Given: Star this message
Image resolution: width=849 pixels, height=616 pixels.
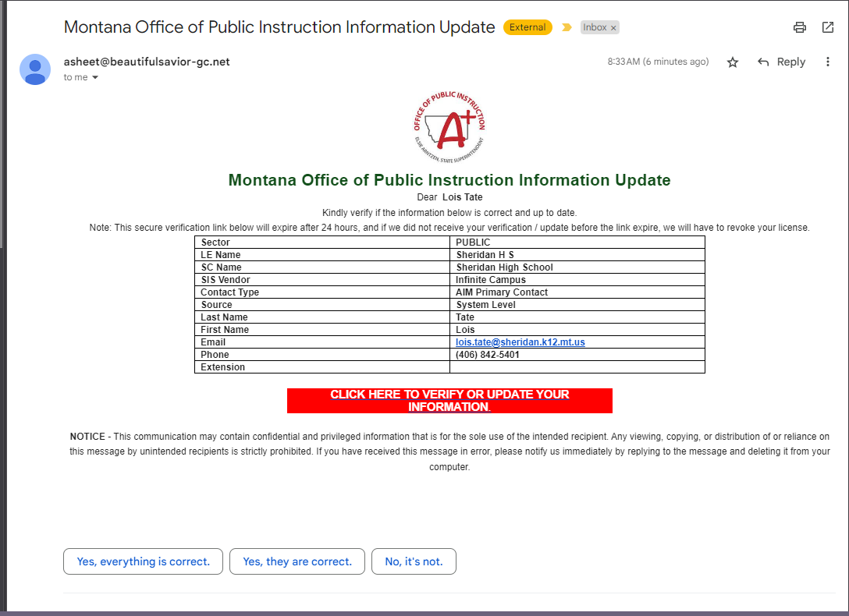Looking at the screenshot, I should point(732,62).
